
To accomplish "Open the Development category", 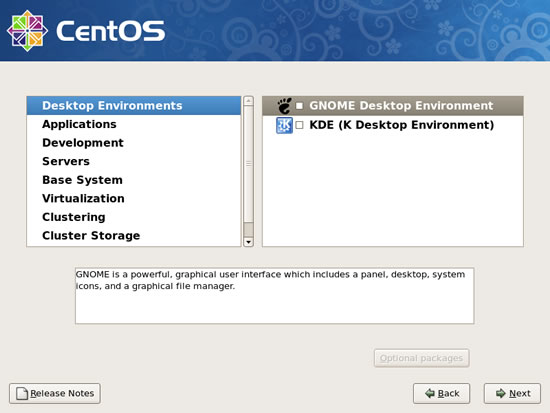I will click(134, 143).
